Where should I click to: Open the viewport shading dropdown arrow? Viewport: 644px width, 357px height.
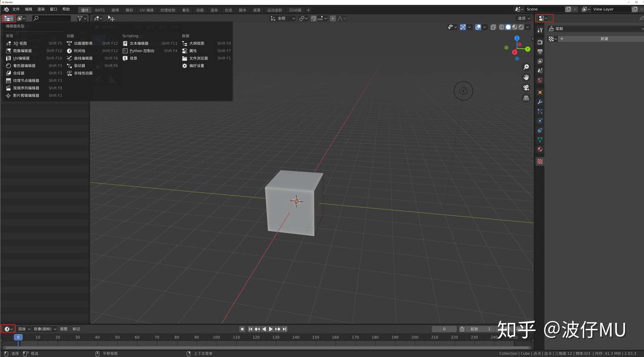pyautogui.click(x=528, y=26)
